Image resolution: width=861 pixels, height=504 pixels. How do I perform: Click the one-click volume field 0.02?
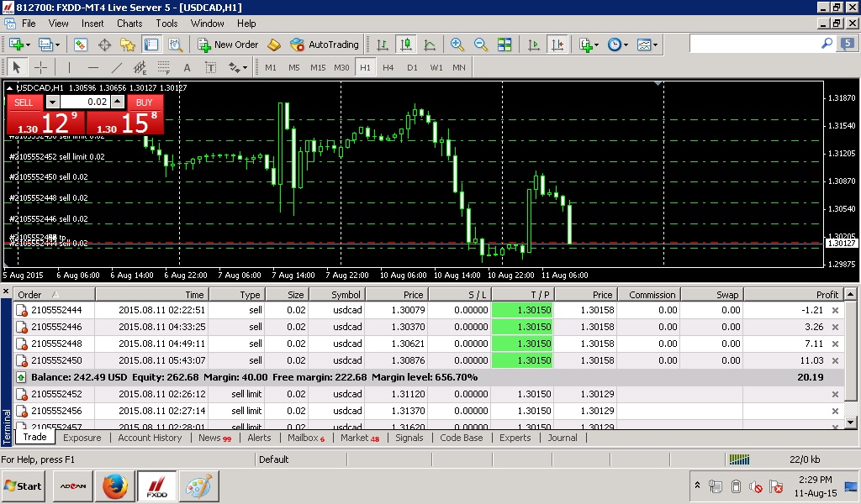[x=85, y=102]
